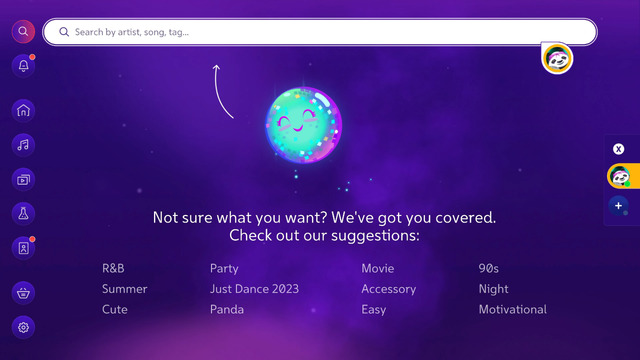The height and width of the screenshot is (360, 640).
Task: Go to the Home icon
Action: [23, 111]
